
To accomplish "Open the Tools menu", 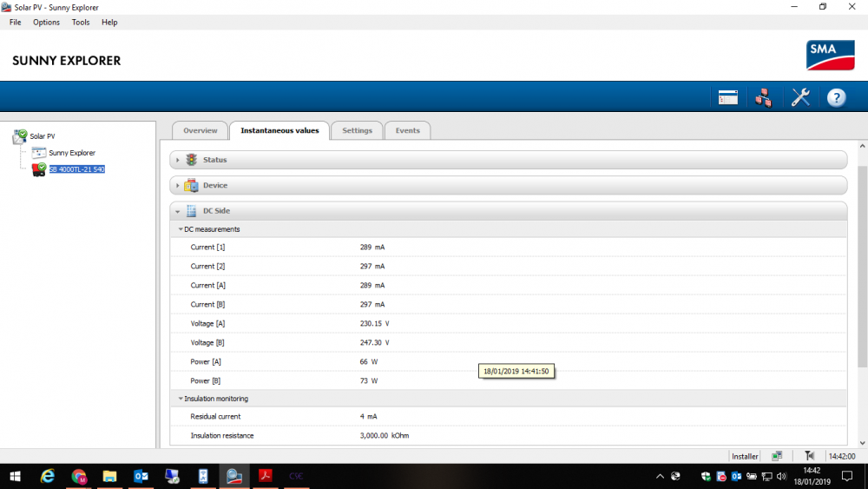I will 80,23.
